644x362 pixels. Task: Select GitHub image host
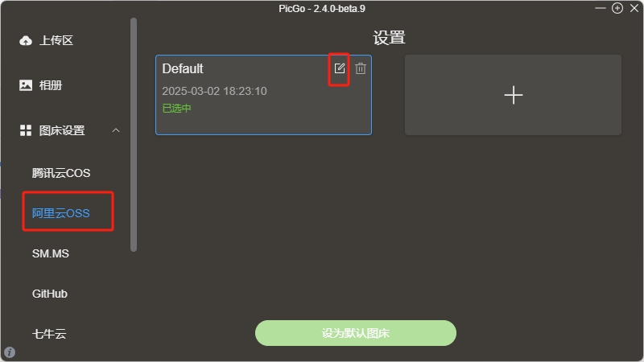coord(50,294)
